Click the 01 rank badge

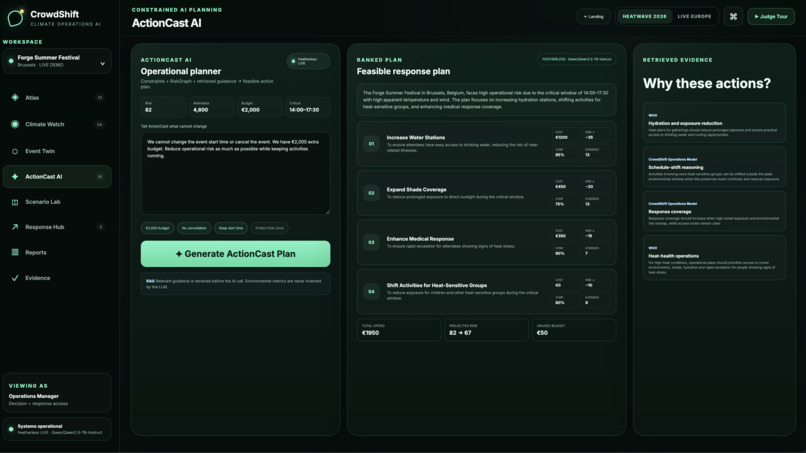coord(371,143)
